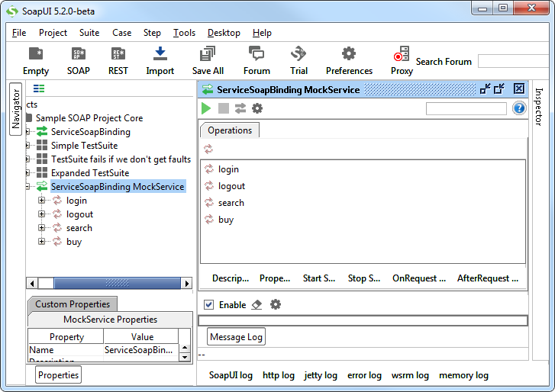Import a project via Import icon
The image size is (555, 392).
tap(160, 61)
